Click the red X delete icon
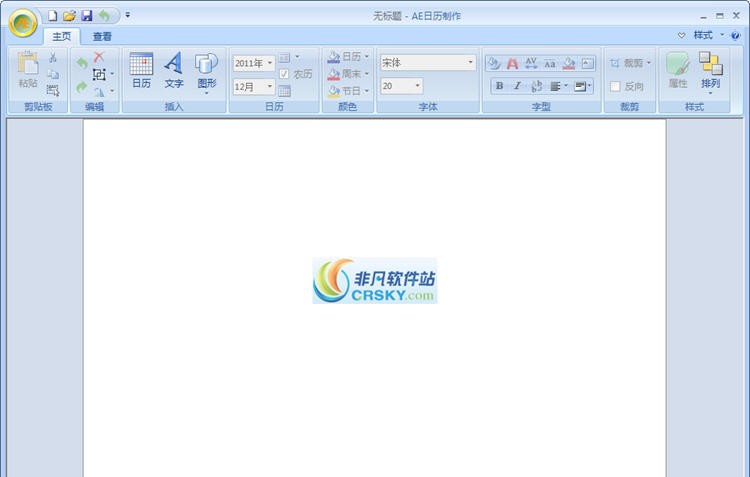The height and width of the screenshot is (477, 750). pos(99,56)
